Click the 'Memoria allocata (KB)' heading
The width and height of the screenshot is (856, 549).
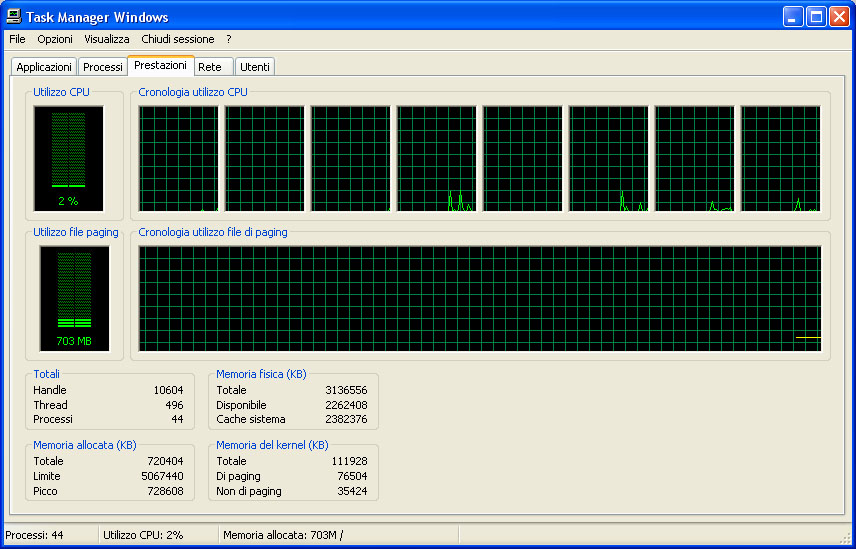pos(85,445)
